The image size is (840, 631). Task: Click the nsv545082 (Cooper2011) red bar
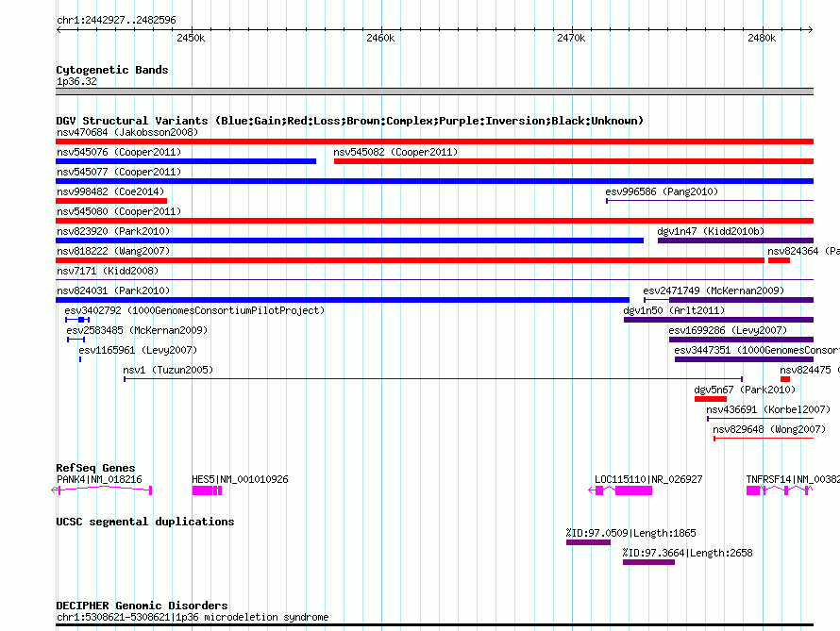point(574,161)
